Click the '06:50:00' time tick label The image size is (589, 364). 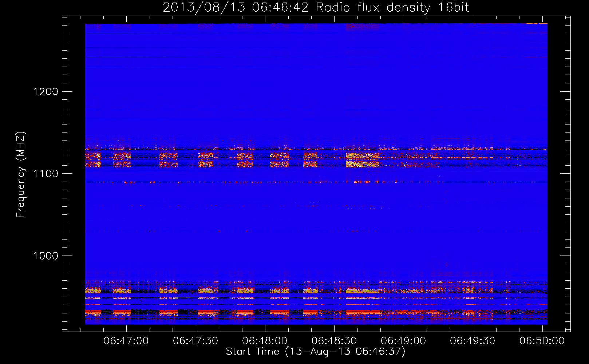[x=542, y=341]
